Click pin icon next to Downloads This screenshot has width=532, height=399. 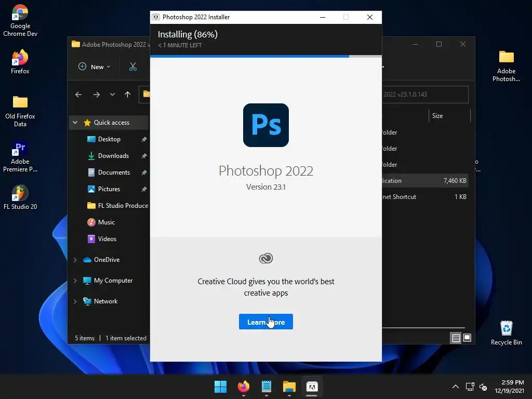pyautogui.click(x=144, y=156)
